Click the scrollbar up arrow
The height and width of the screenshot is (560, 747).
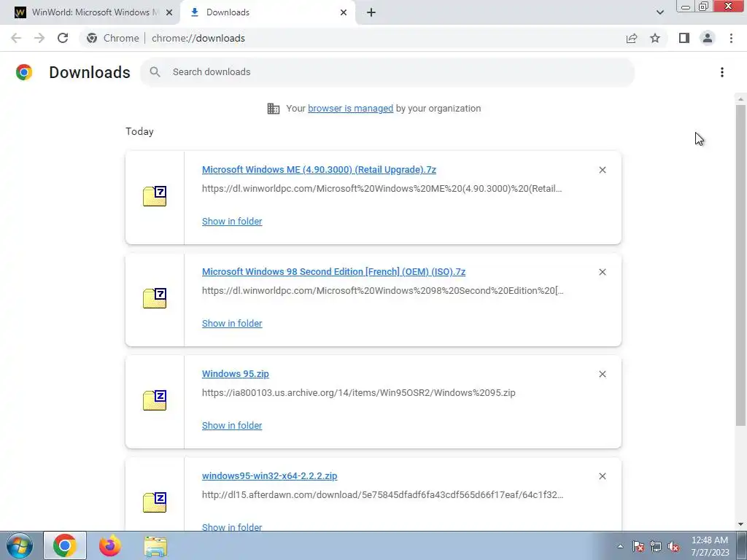tap(740, 99)
